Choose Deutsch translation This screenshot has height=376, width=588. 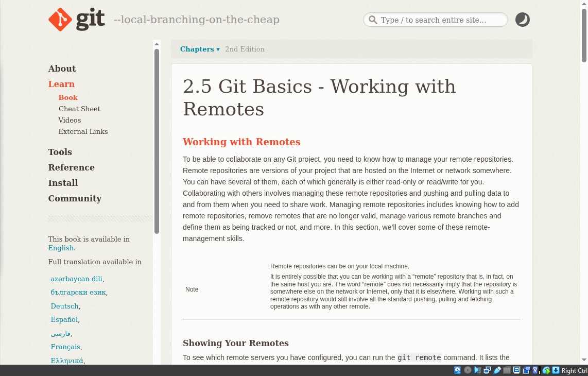point(64,306)
